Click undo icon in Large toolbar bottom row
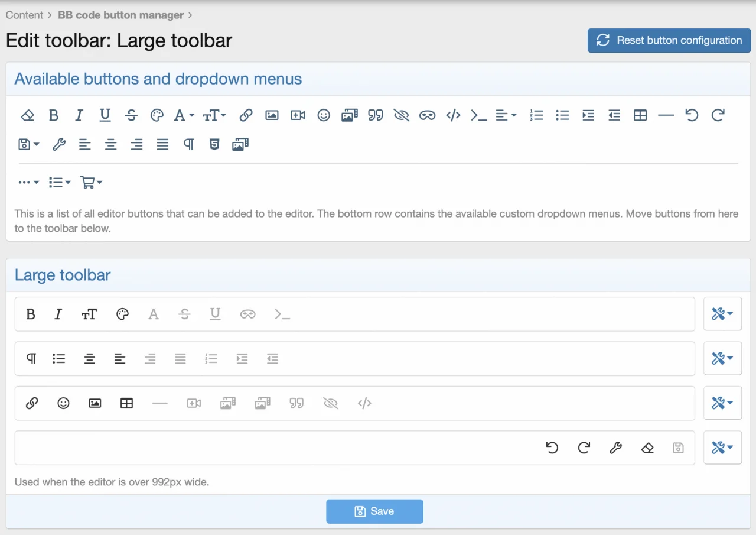This screenshot has width=756, height=535. click(552, 448)
